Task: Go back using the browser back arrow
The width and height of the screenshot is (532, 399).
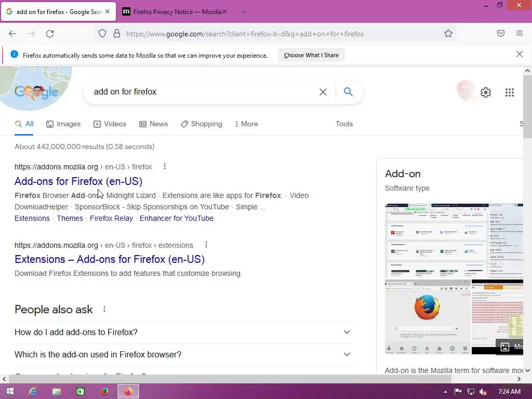Action: point(12,34)
